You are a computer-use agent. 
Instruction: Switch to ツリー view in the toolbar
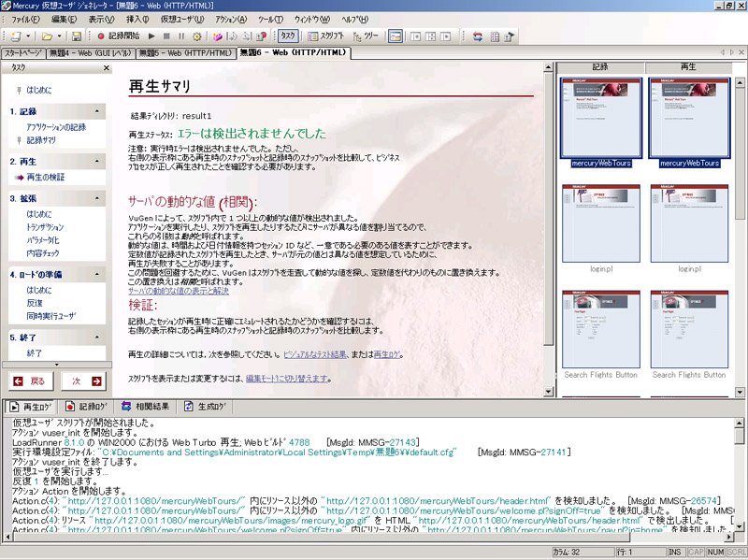pos(366,36)
